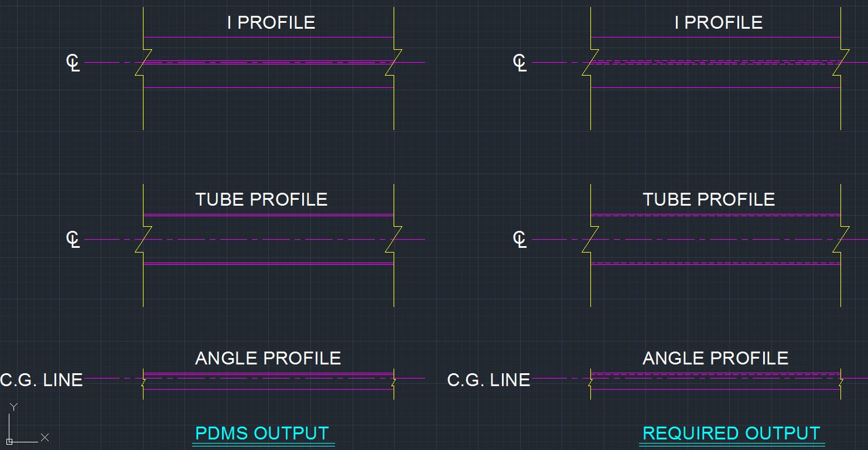Select ANGLE PROFILE label in required output
The width and height of the screenshot is (868, 450).
coord(715,359)
